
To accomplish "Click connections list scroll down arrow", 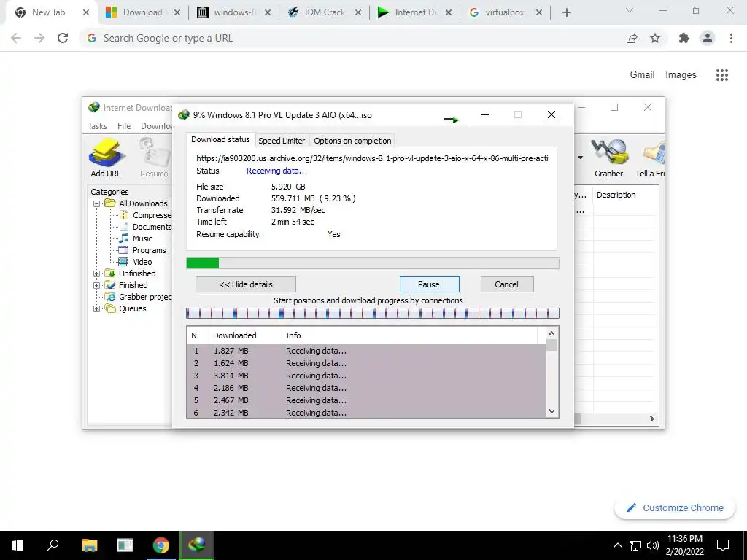I will click(x=551, y=411).
